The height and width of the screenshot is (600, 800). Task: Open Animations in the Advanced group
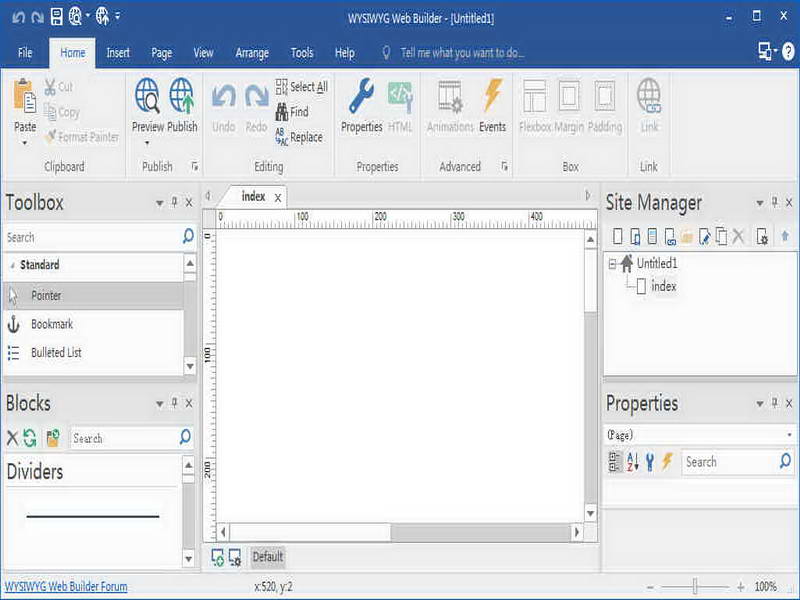pos(451,95)
